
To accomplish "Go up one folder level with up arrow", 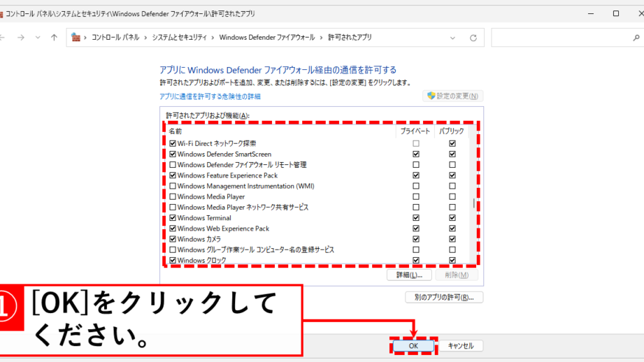I will (54, 38).
